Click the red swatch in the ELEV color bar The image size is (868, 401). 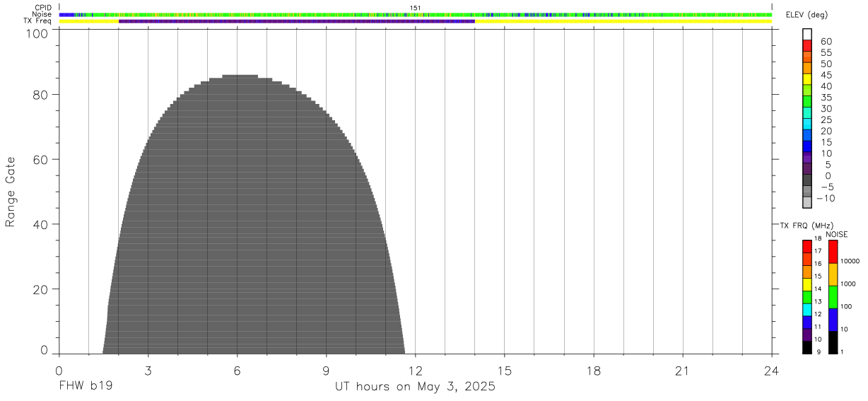(807, 45)
